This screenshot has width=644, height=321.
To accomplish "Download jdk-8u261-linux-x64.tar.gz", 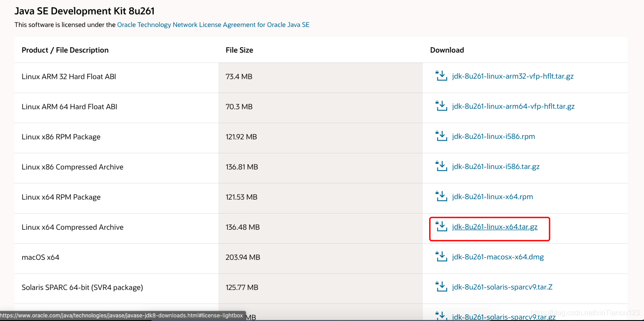I will pos(495,227).
